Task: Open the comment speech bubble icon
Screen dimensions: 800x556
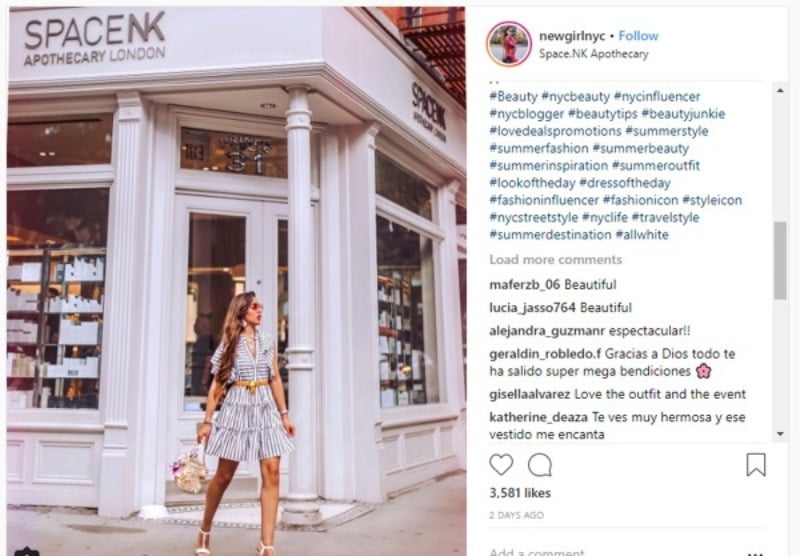Action: click(540, 465)
